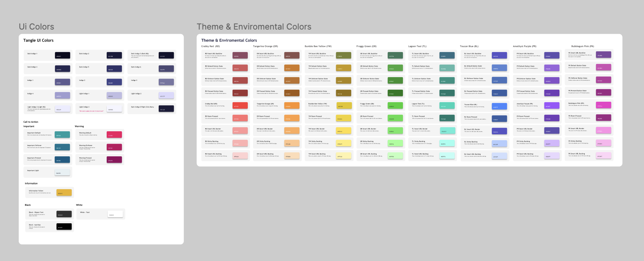The image size is (644, 261).
Task: Click the Indigo 2 color swatch
Action: coord(114,82)
